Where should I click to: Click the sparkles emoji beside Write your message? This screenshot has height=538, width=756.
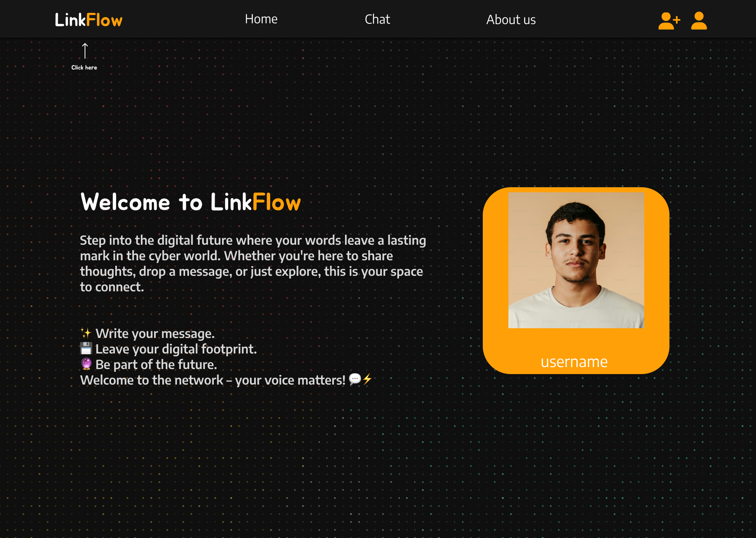click(x=86, y=333)
